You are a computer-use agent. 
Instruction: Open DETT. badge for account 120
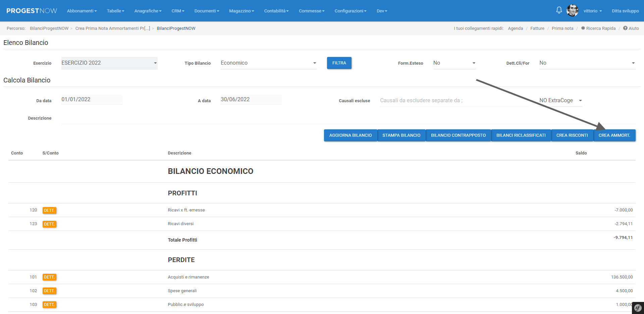[x=49, y=210]
